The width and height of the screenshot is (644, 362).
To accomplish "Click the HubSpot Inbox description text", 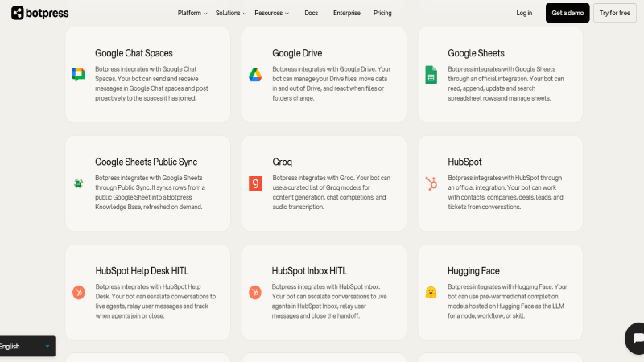I will [x=329, y=301].
